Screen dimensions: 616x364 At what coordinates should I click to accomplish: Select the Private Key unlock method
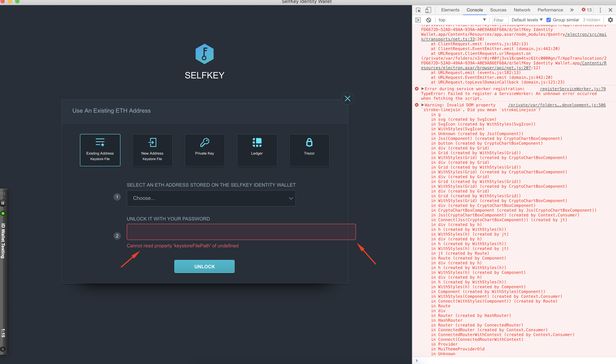click(x=204, y=150)
